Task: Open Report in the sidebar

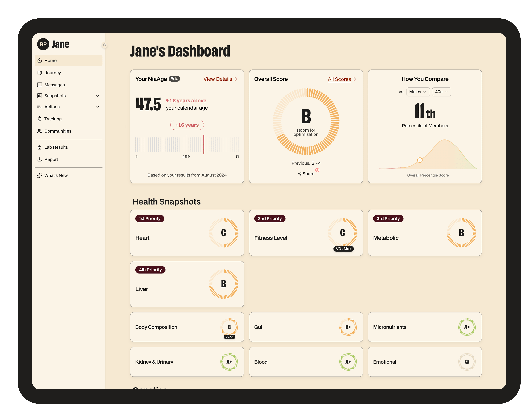Action: pos(68,159)
